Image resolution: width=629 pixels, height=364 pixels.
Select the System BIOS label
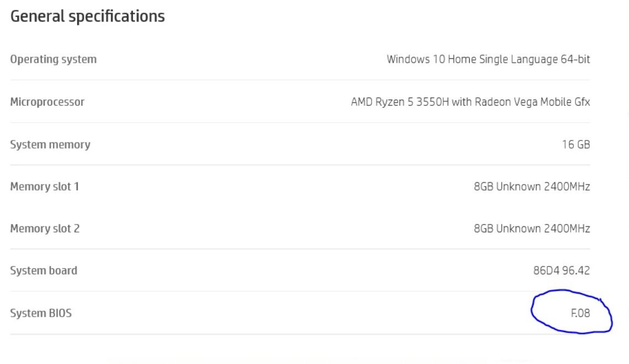click(x=41, y=313)
